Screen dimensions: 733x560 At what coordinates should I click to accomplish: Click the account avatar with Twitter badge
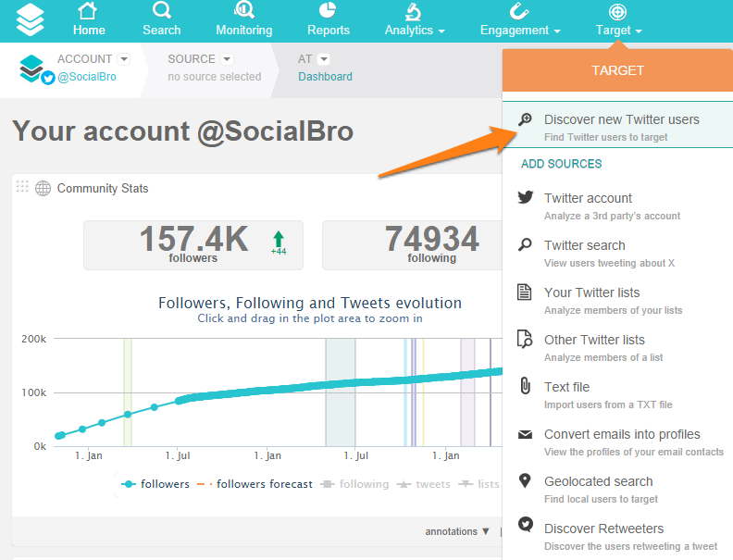37,69
